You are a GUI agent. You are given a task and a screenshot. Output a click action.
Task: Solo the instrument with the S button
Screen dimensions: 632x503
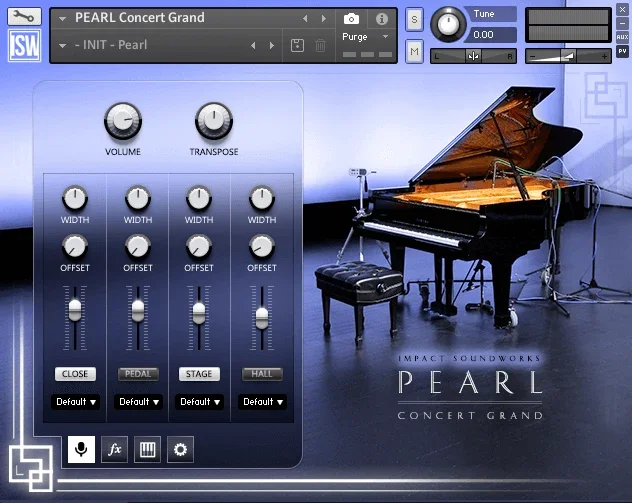(414, 19)
